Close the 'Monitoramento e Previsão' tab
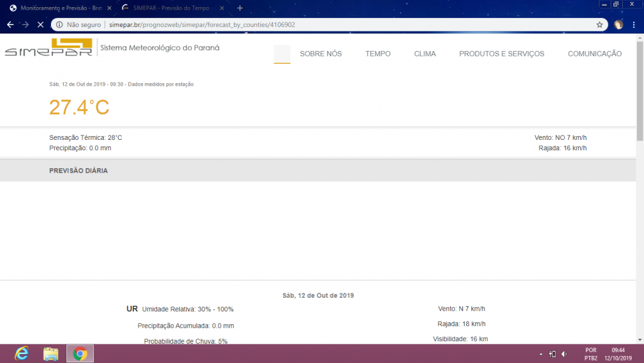 109,8
